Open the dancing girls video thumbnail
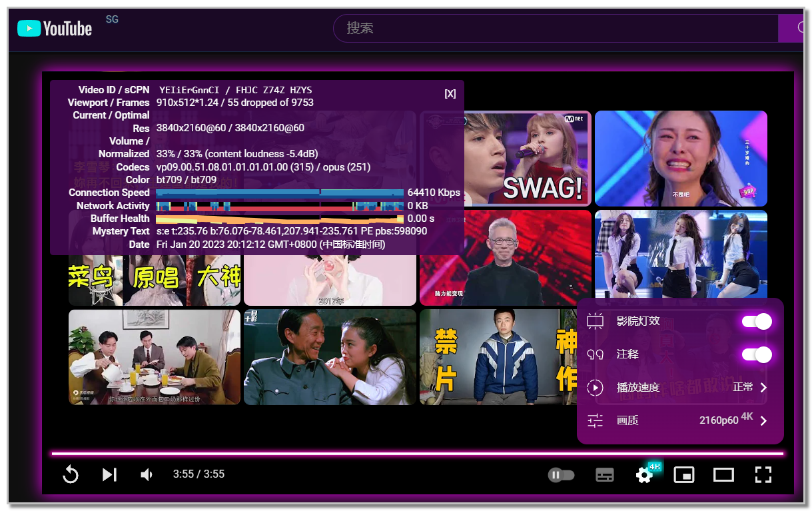Viewport: 812px width, 511px height. coord(681,254)
